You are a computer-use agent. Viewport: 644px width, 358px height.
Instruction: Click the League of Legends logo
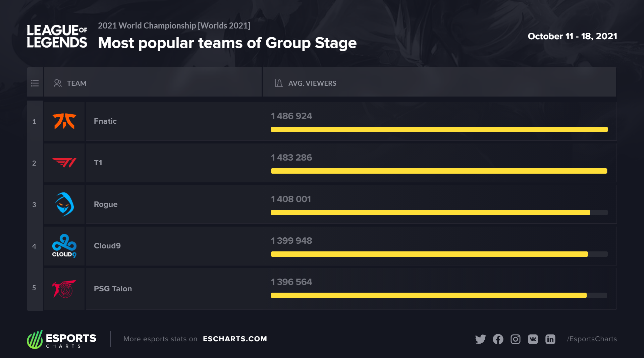57,36
